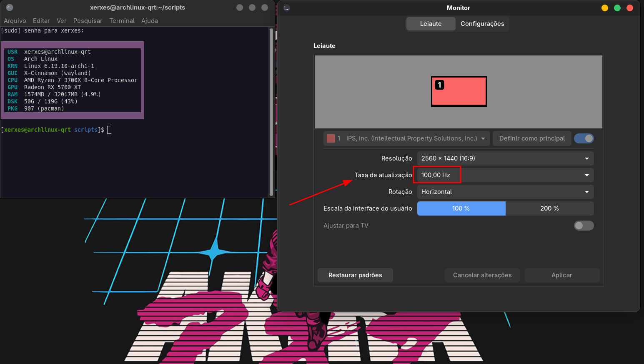
Task: Click the terminal window menu icon
Action: coord(10,8)
